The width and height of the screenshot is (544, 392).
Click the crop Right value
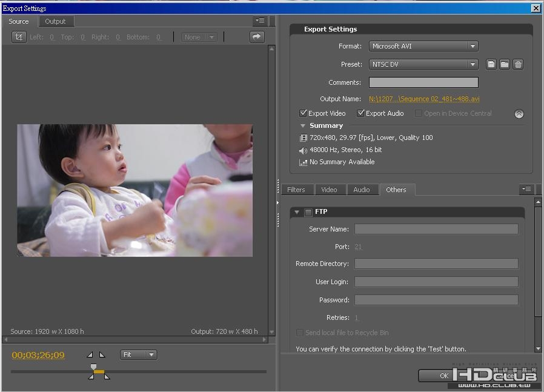[118, 37]
